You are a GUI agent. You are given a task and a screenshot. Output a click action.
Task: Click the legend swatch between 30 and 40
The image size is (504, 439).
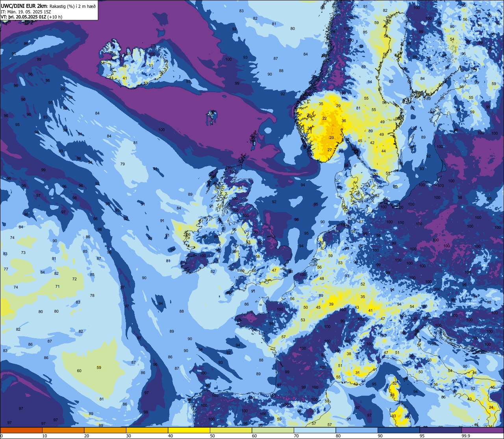[147, 430]
